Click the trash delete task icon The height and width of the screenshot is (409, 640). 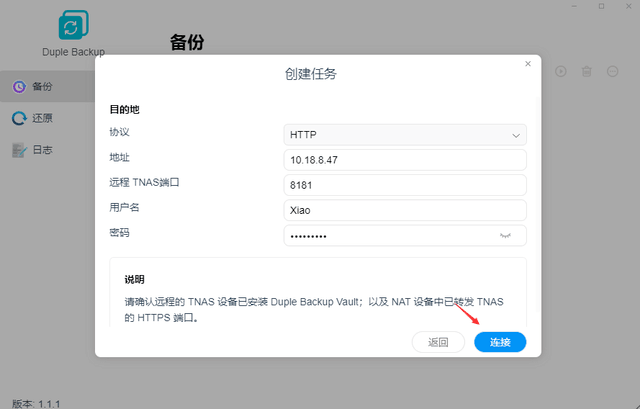[587, 71]
